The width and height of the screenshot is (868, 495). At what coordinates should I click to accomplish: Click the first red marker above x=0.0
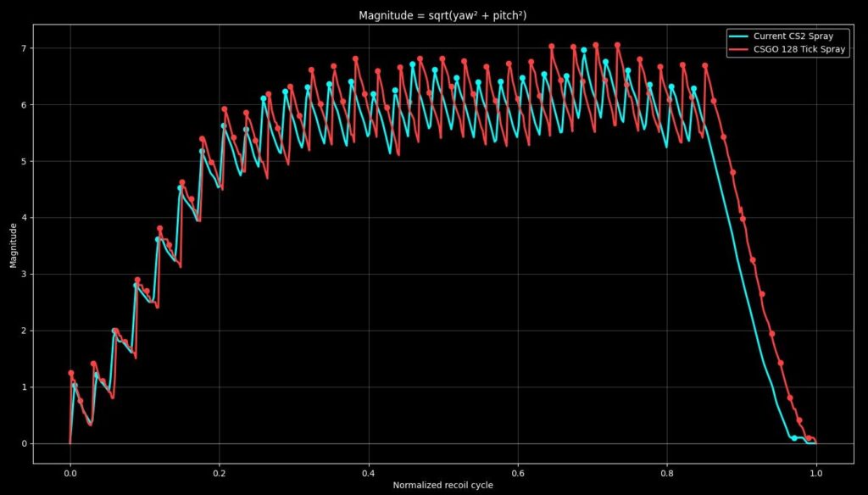coord(71,373)
